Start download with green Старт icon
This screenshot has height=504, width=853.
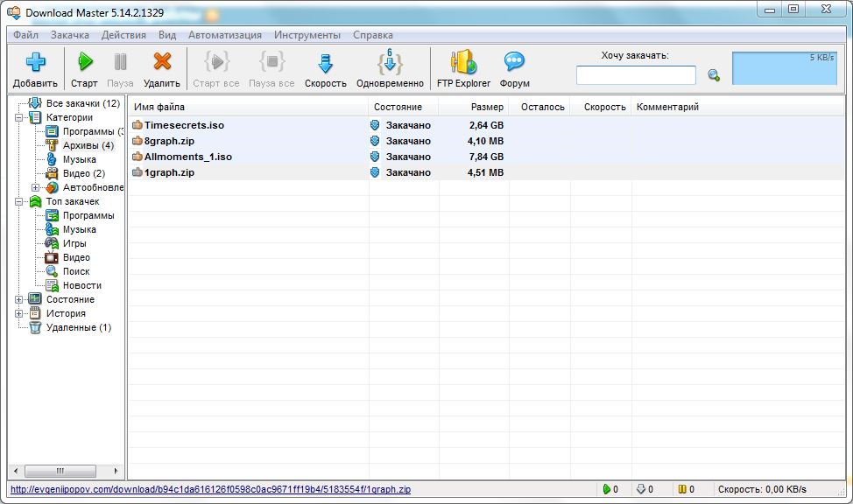click(x=84, y=61)
